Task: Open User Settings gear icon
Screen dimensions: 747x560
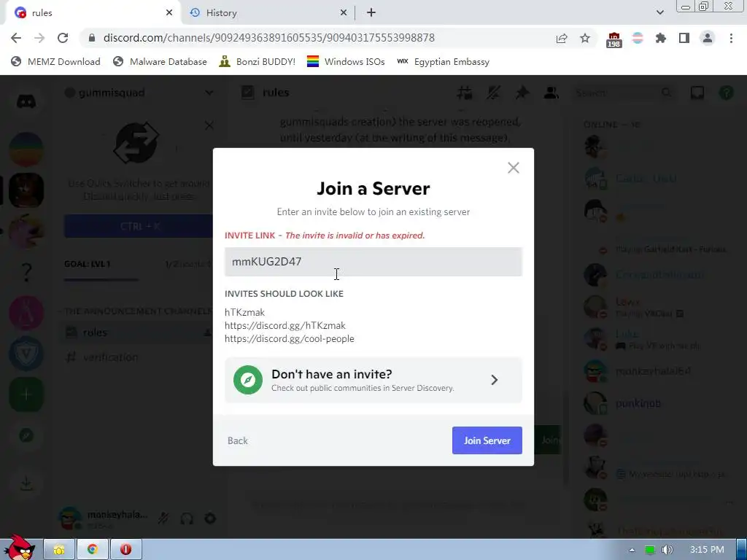Action: click(210, 518)
